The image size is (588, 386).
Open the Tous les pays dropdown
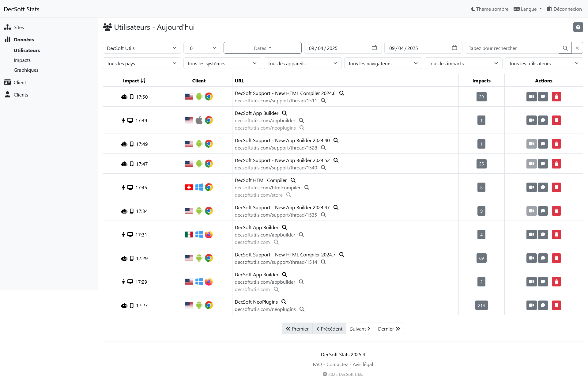tap(141, 63)
